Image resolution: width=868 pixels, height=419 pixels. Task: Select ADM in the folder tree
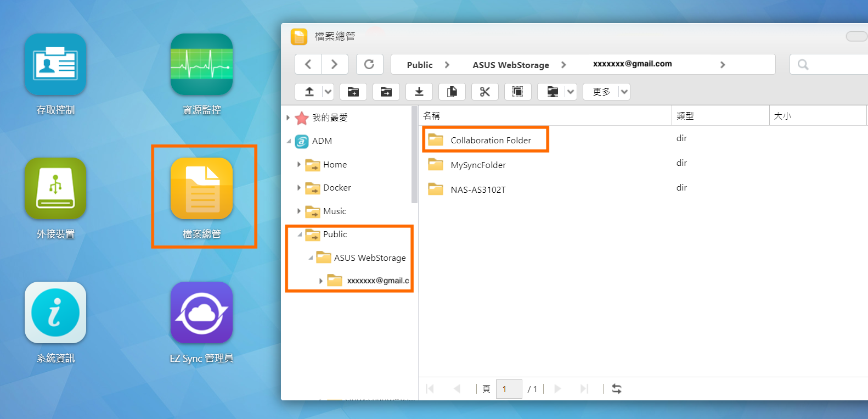(322, 141)
